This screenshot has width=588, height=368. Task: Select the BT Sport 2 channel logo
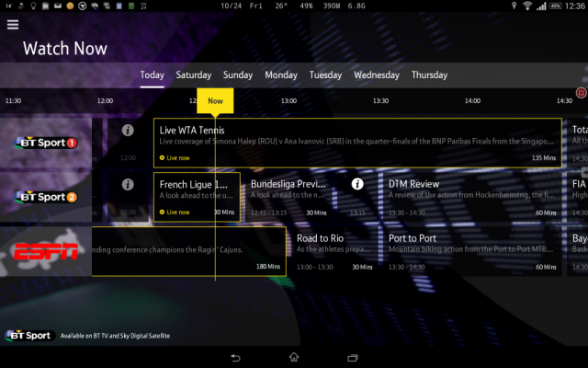point(46,197)
